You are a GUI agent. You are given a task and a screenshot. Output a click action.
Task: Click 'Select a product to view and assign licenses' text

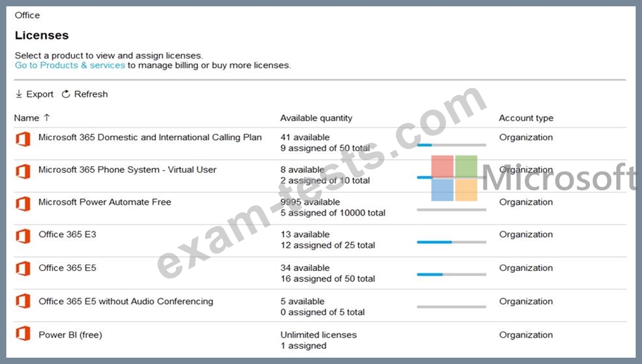coord(109,55)
